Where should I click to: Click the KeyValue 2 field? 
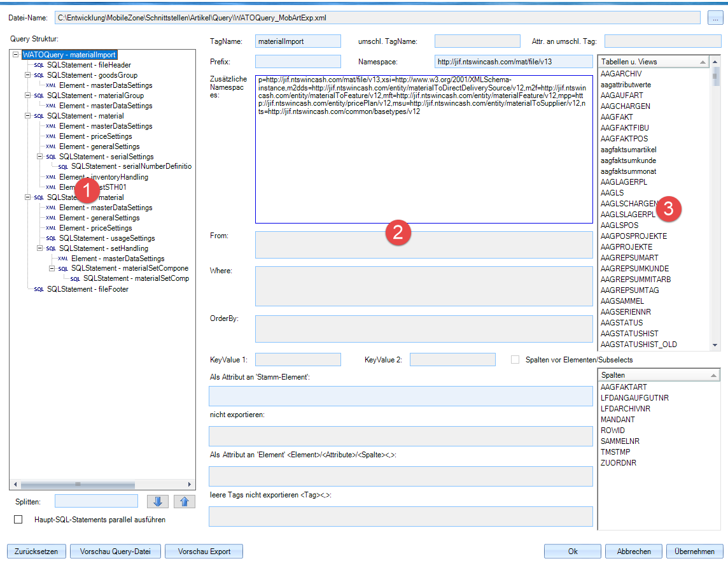coord(452,360)
